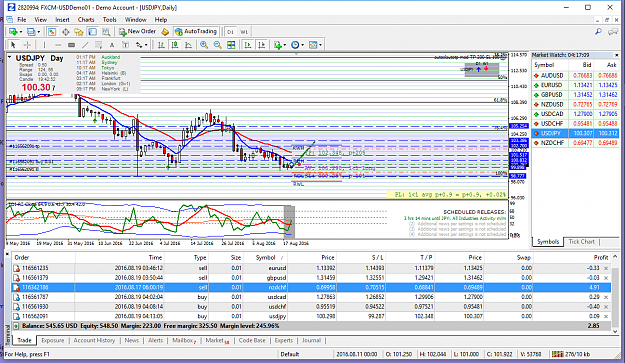Expand the templates dropdown arrow
The image size is (625, 363).
[x=320, y=45]
